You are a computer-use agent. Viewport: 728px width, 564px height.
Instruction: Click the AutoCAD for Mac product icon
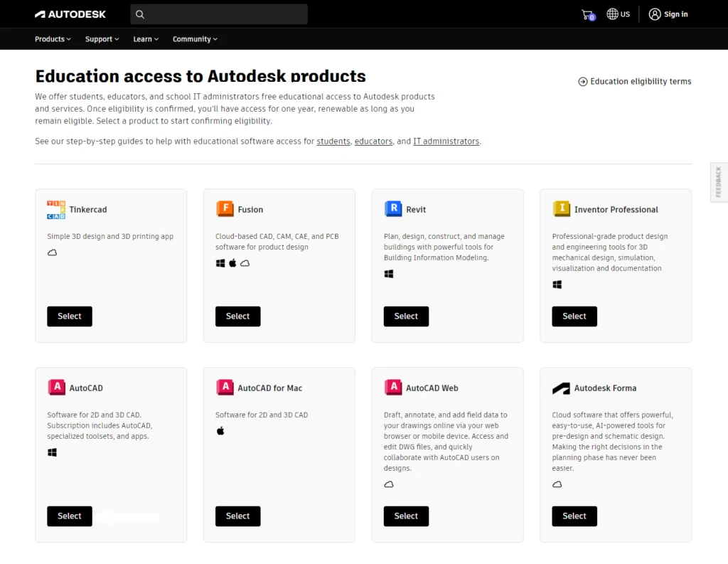[x=225, y=387]
